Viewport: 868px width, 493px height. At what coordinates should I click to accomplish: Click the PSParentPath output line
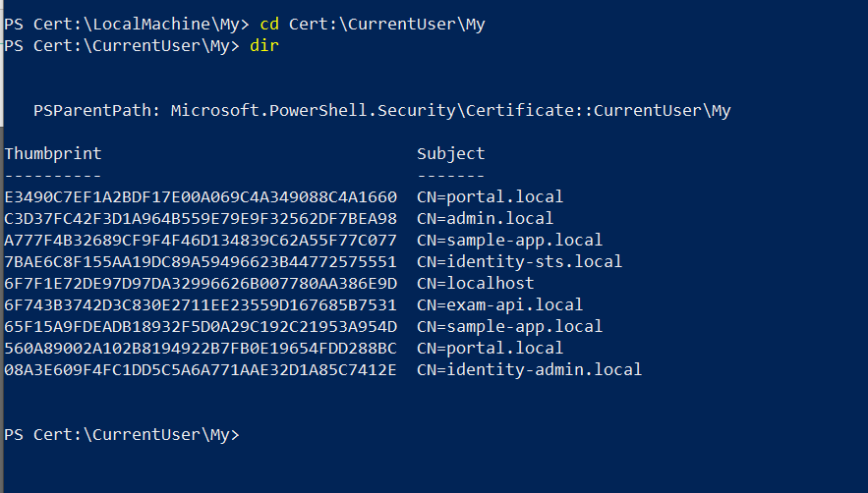(x=382, y=111)
